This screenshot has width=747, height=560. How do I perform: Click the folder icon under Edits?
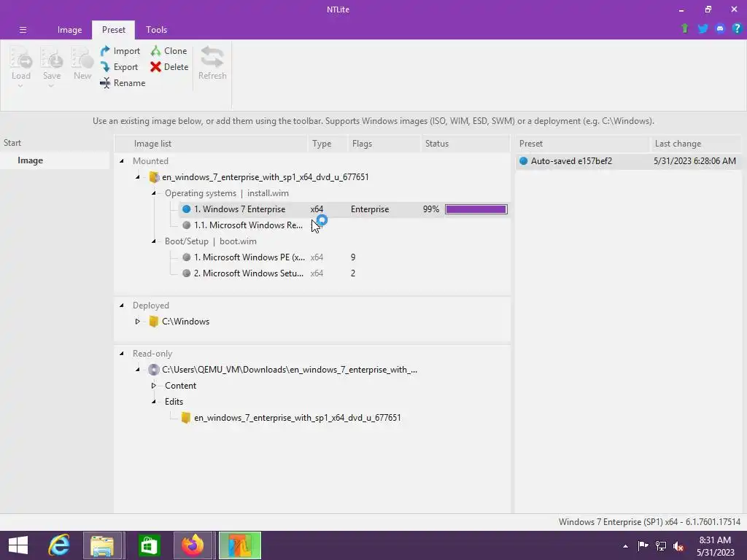[x=186, y=418]
